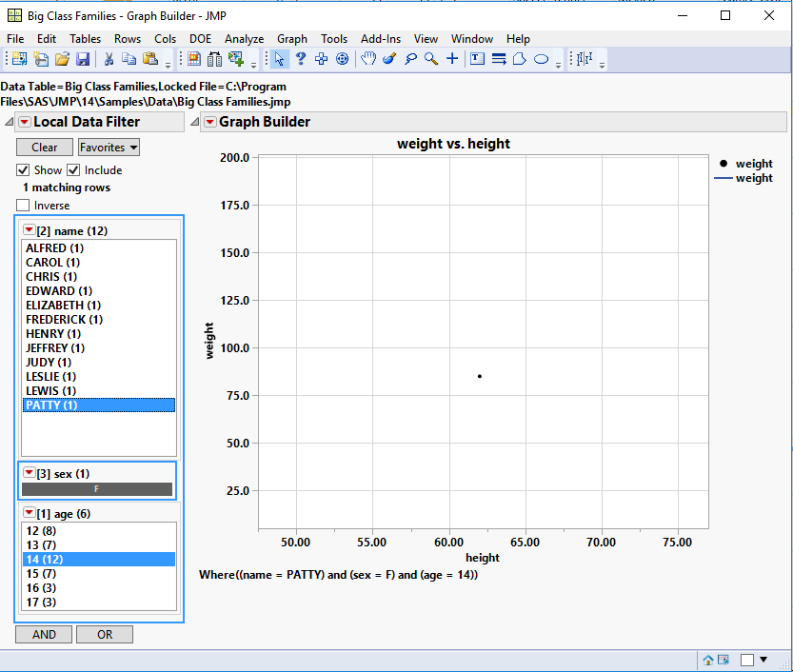Image resolution: width=793 pixels, height=672 pixels.
Task: Choose the Lasso tool
Action: point(410,59)
